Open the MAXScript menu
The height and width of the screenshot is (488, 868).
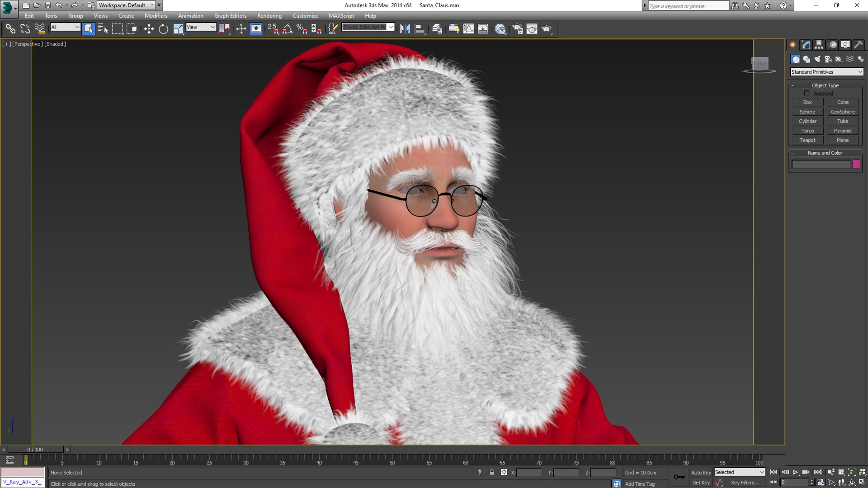[x=341, y=16]
